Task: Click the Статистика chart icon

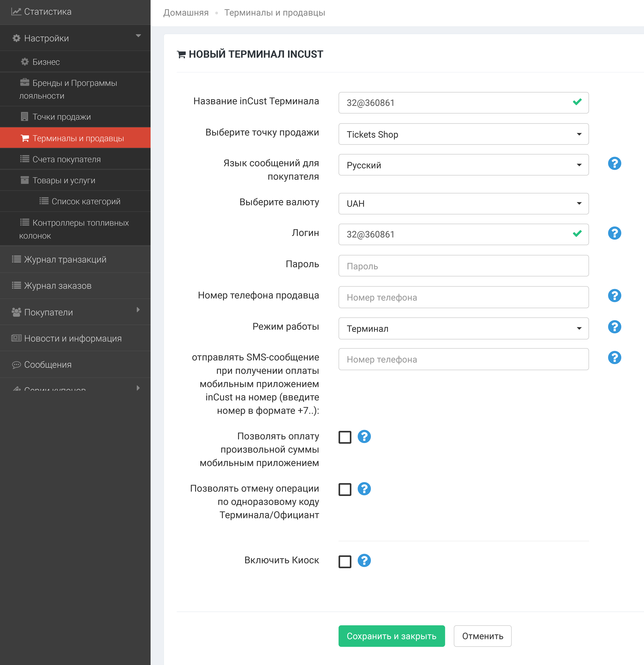Action: (16, 12)
